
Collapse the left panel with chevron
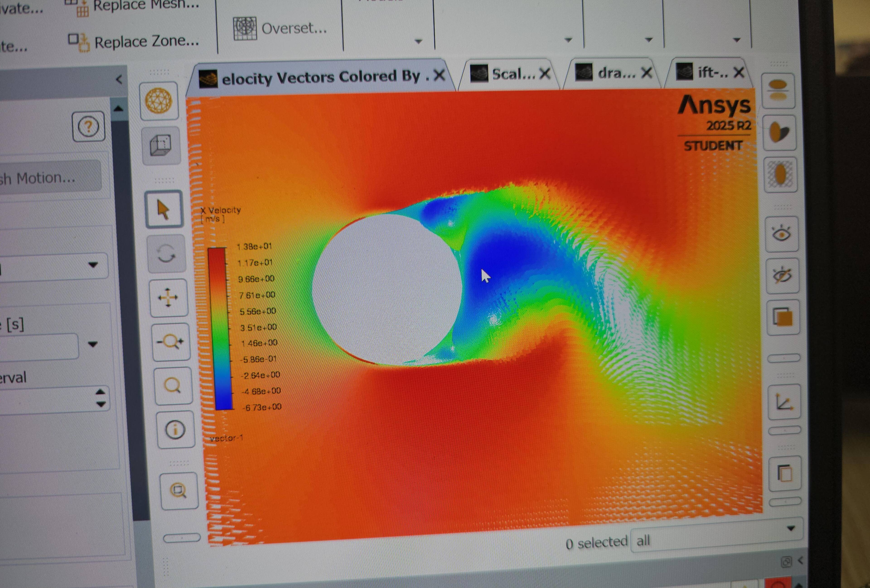(x=119, y=79)
